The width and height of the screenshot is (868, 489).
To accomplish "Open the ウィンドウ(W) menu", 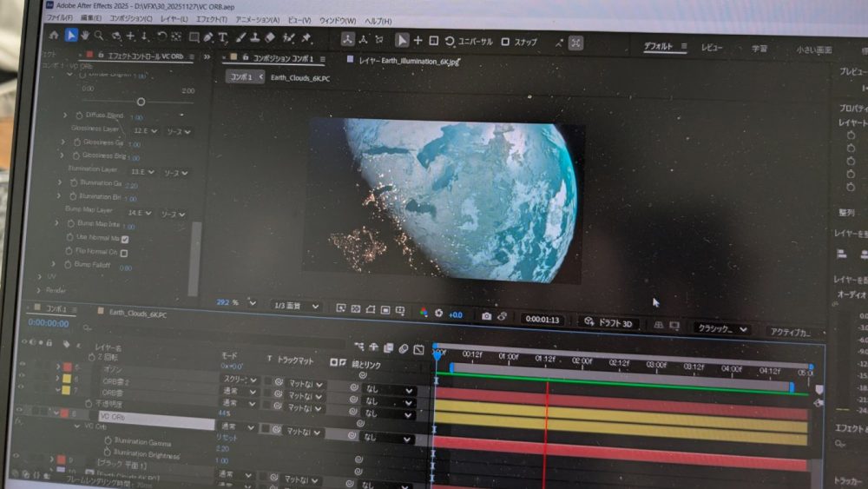I will (338, 21).
